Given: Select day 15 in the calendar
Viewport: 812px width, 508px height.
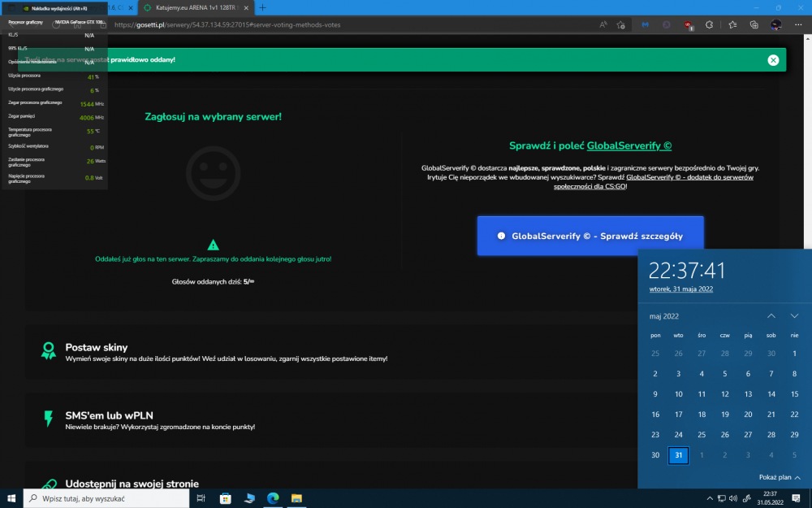Looking at the screenshot, I should tap(794, 394).
